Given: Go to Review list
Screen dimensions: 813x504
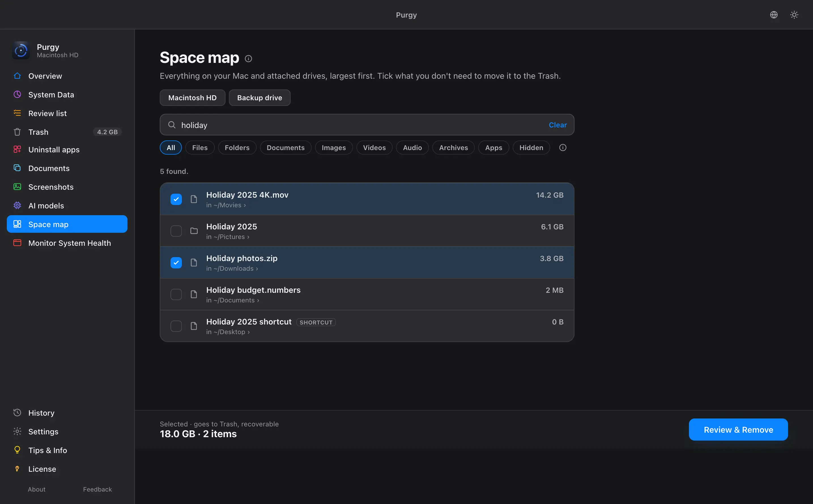Looking at the screenshot, I should point(67,113).
